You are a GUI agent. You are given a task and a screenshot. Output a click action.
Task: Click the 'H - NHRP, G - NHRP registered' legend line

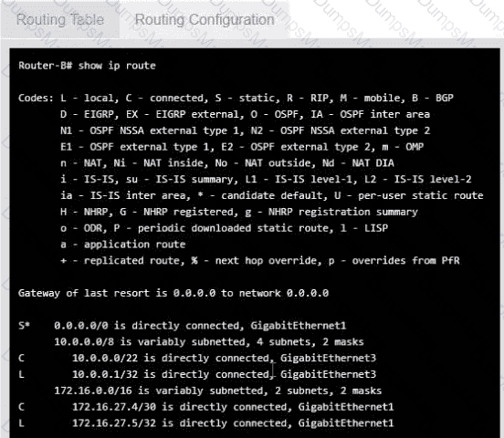point(239,212)
